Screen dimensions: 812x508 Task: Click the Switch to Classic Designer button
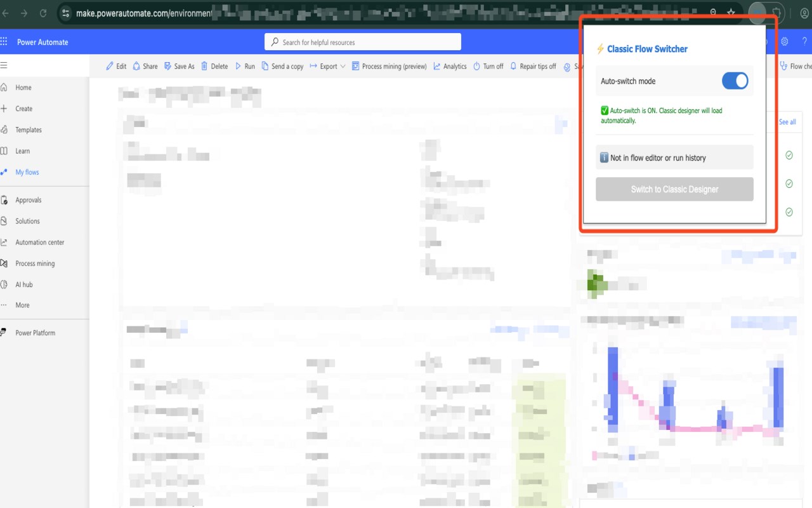pos(674,189)
